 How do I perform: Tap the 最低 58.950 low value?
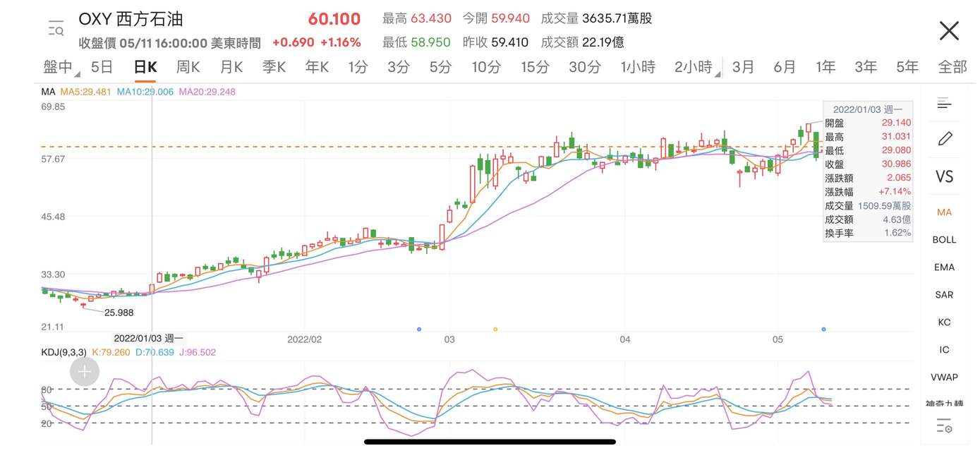coord(416,42)
